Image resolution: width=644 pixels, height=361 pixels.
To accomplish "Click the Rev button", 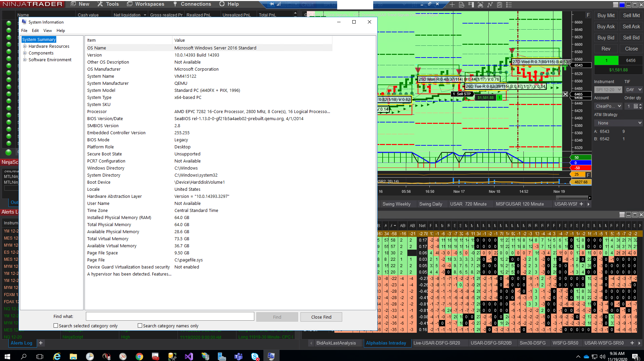I will pos(606,49).
